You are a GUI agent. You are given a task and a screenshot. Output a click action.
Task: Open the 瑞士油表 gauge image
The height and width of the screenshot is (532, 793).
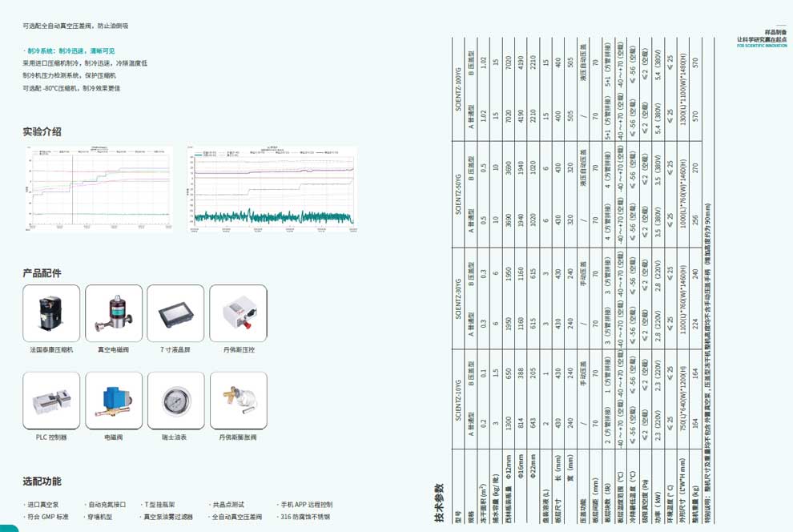click(175, 401)
